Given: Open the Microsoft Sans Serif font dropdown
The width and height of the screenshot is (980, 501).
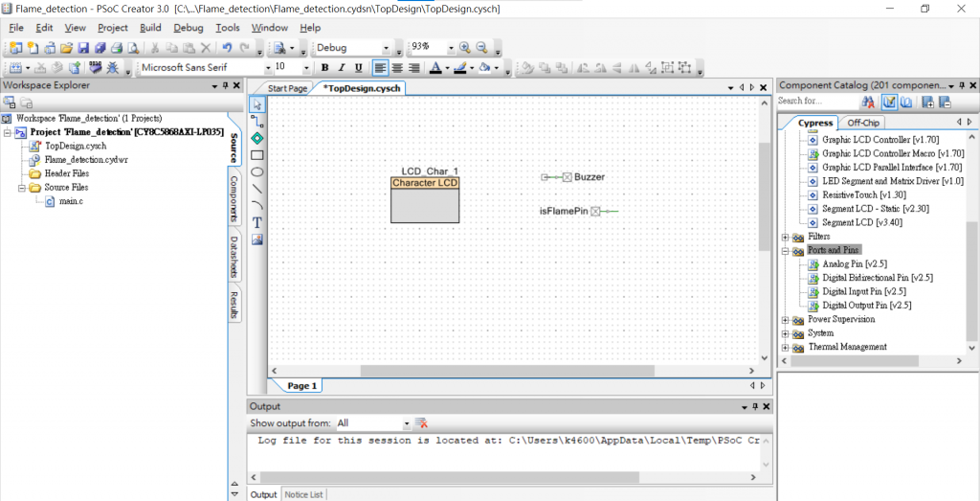Looking at the screenshot, I should tap(269, 68).
